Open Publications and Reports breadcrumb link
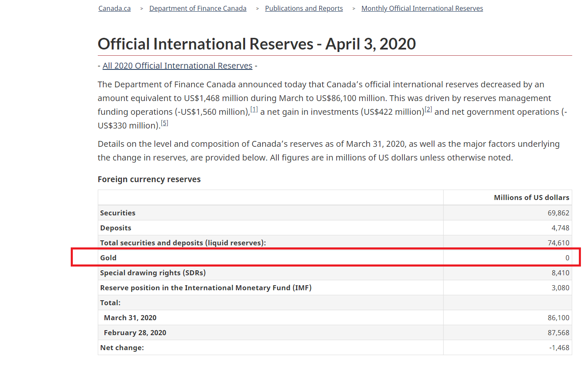 coord(304,8)
